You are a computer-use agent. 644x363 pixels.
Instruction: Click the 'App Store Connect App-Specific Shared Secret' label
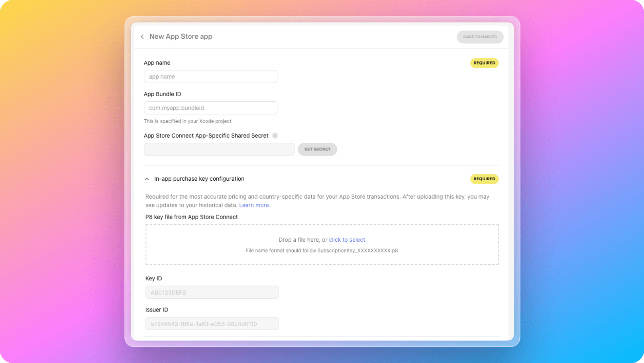point(206,136)
